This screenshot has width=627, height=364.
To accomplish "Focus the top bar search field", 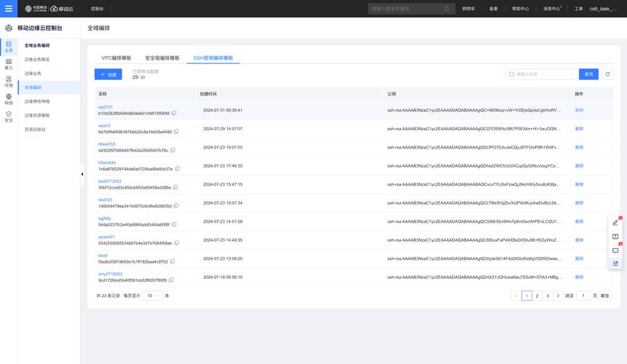I will pyautogui.click(x=411, y=9).
